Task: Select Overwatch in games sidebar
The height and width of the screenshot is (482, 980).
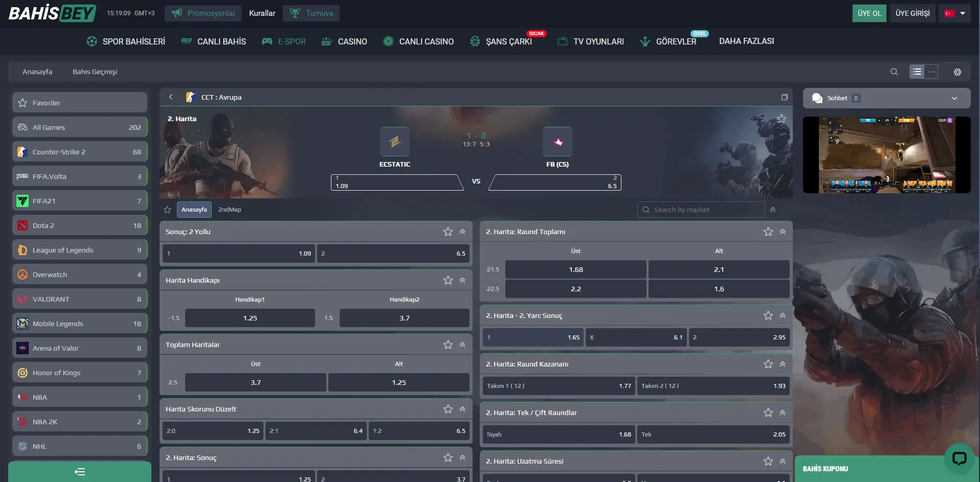Action: 80,274
